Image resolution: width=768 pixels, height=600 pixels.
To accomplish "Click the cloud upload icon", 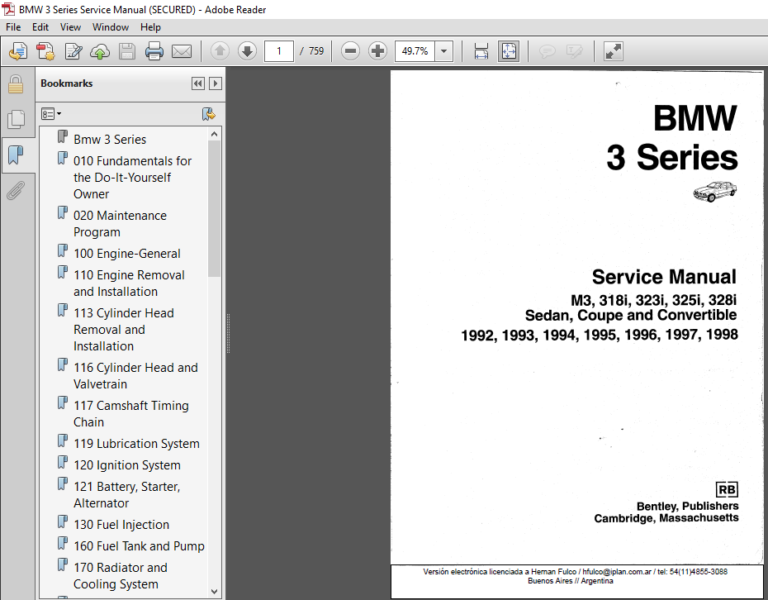I will coord(100,51).
